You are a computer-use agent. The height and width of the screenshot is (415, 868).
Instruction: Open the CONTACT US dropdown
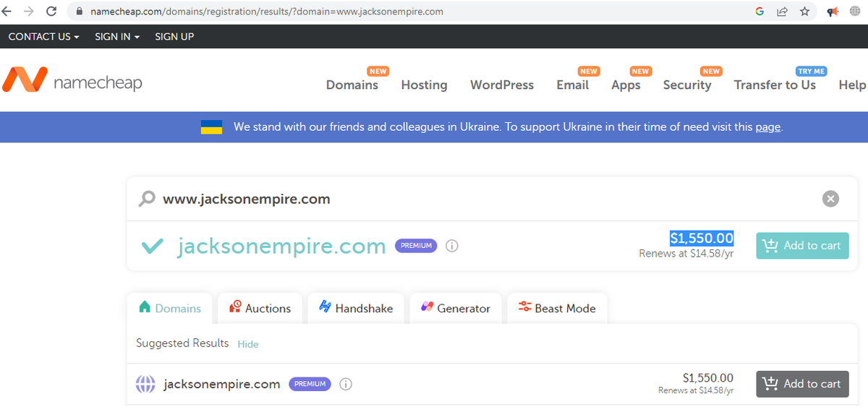(43, 36)
